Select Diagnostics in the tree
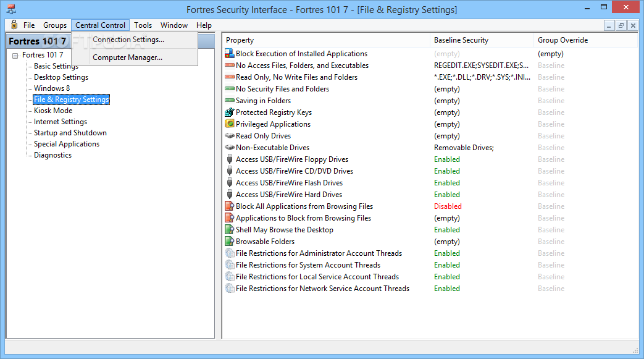 pyautogui.click(x=52, y=154)
